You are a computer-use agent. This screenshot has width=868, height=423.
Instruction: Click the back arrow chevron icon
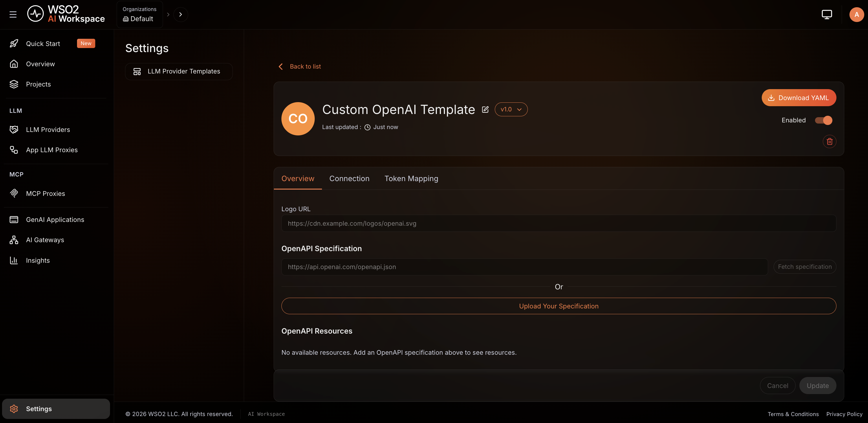click(x=281, y=66)
